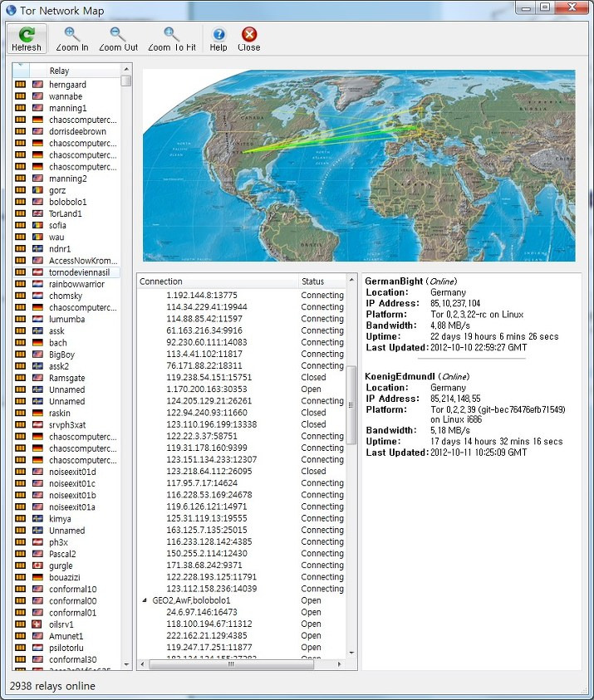Open Help with the question mark icon

pyautogui.click(x=218, y=34)
